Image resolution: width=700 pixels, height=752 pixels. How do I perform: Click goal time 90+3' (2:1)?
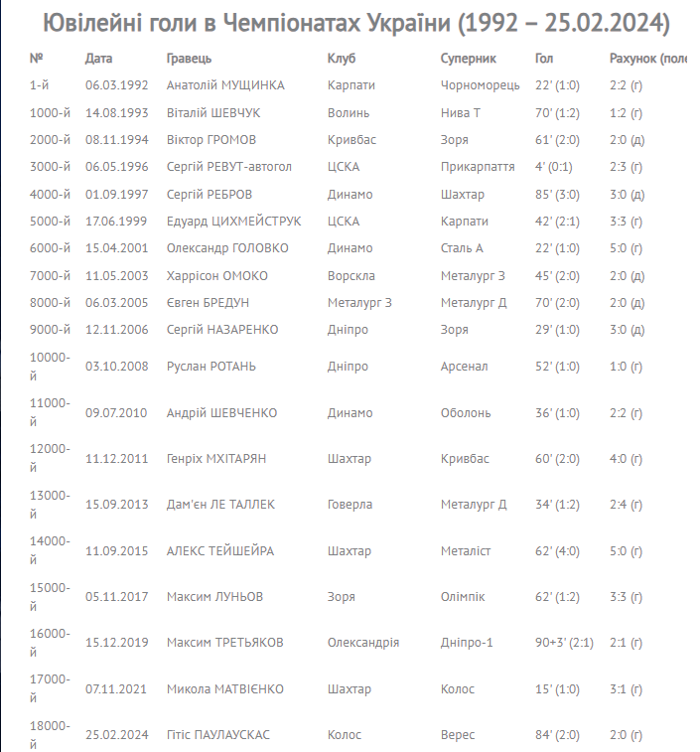pos(564,643)
